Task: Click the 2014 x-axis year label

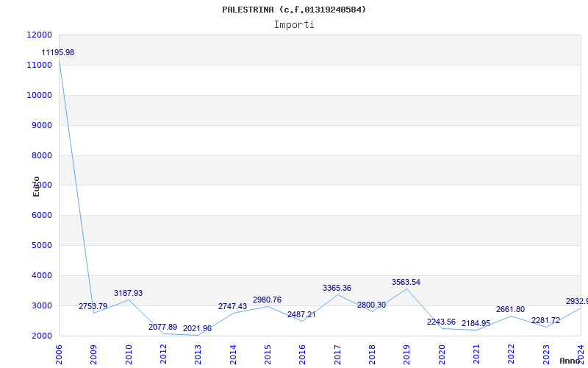Action: (x=232, y=355)
